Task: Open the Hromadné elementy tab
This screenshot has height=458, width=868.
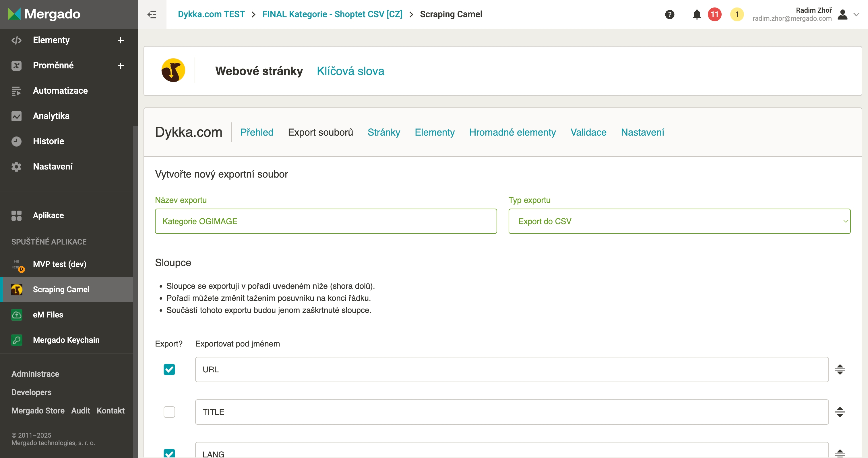Action: pos(512,132)
